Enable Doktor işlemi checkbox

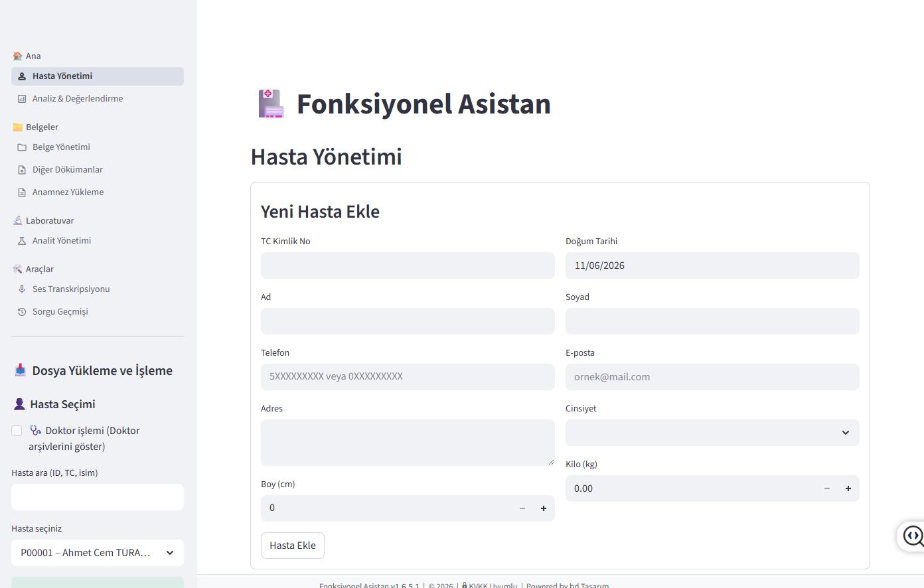(17, 431)
